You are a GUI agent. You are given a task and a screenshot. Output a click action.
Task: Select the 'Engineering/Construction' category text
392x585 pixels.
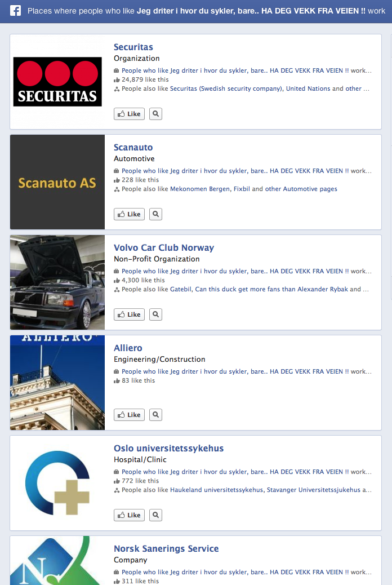click(x=159, y=359)
